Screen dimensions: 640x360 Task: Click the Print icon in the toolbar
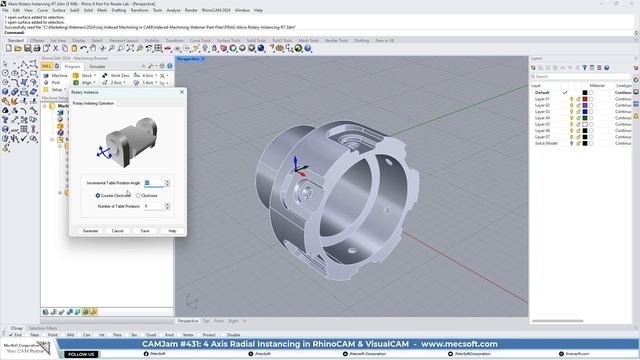(x=37, y=48)
